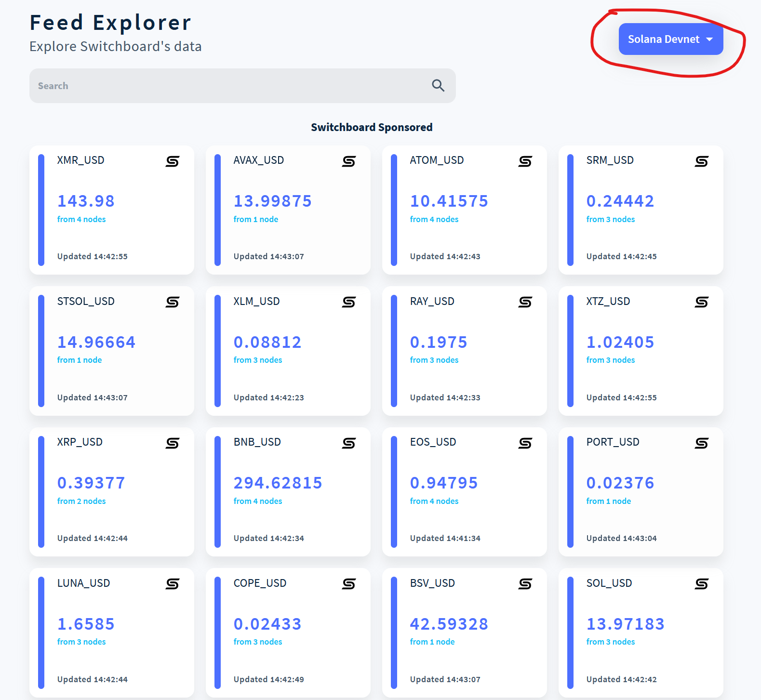This screenshot has height=700, width=761.
Task: Click the price value 10.41575
Action: 449,201
